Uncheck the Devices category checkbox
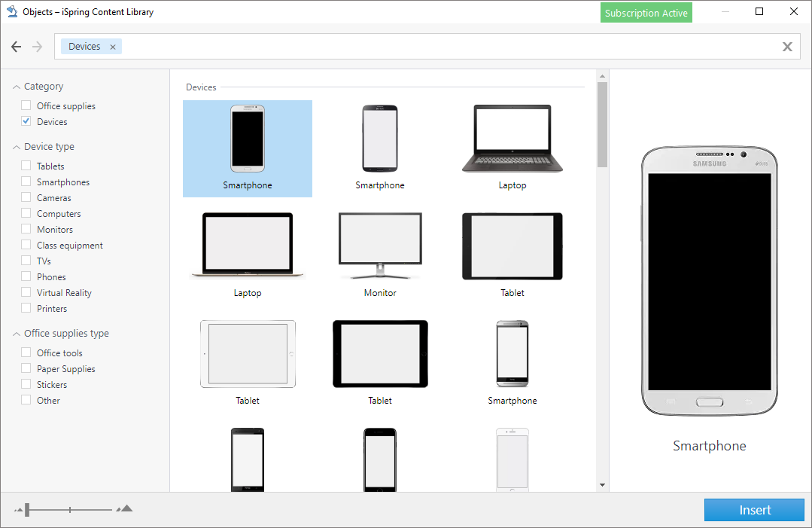 click(x=26, y=121)
